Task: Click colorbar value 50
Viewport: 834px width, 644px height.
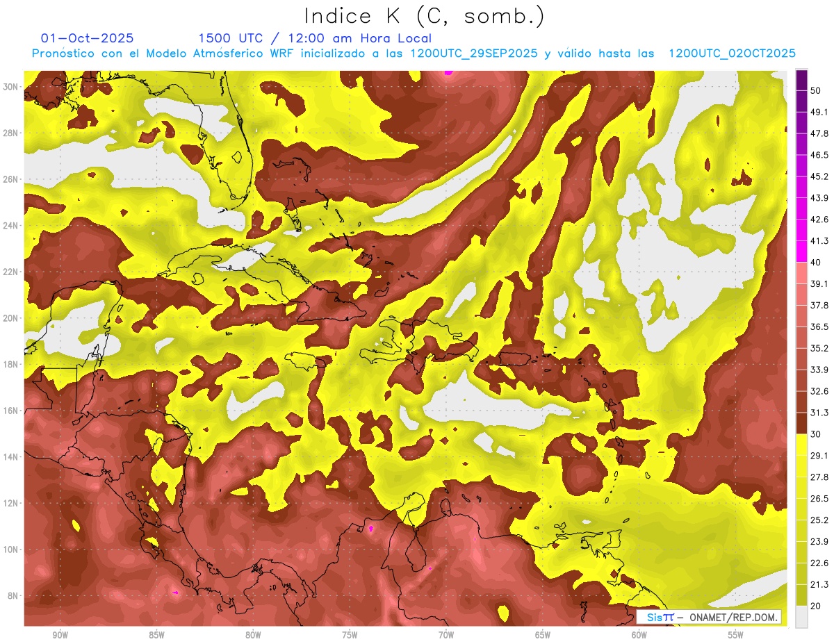Action: pyautogui.click(x=817, y=92)
